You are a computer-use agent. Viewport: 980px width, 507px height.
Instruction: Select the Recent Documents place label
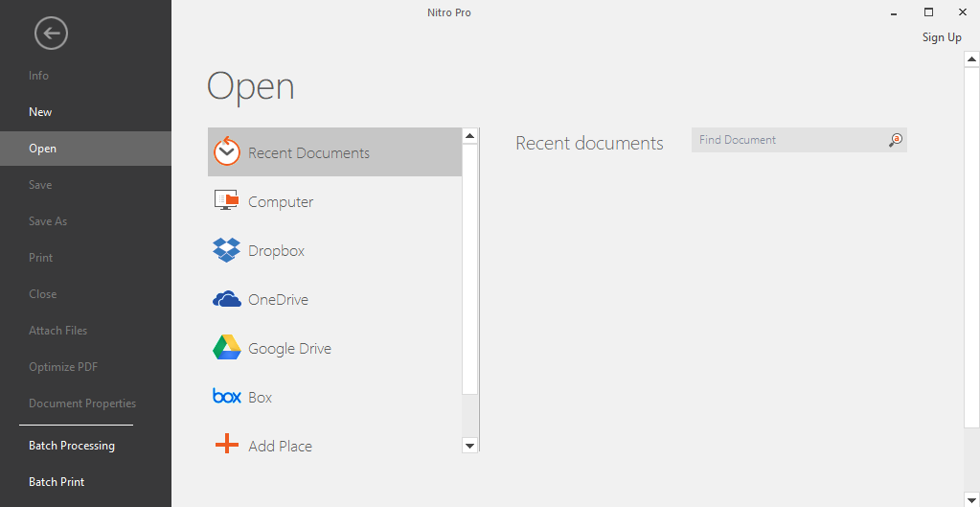[308, 153]
